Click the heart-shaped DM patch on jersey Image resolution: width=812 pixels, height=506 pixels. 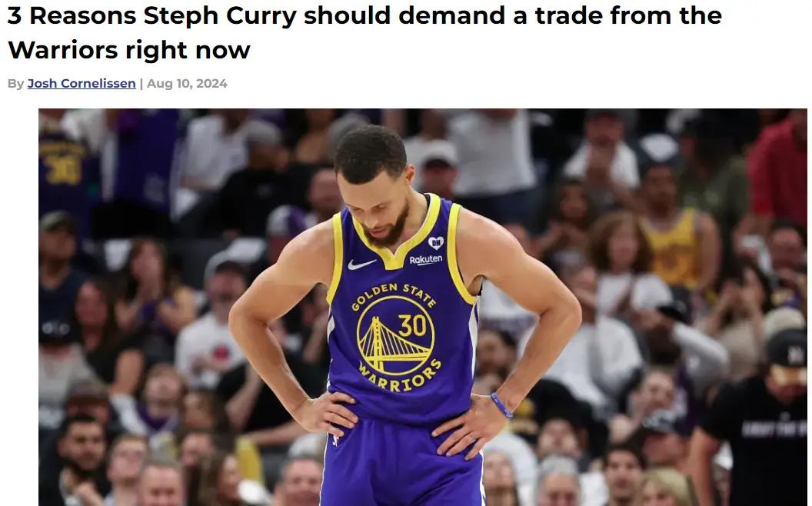[x=435, y=242]
